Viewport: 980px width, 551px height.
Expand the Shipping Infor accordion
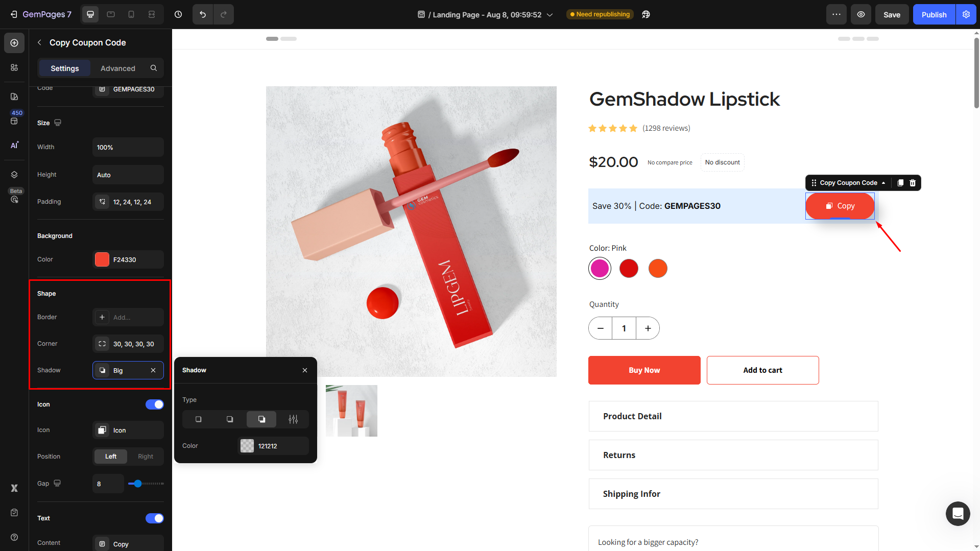pos(733,494)
